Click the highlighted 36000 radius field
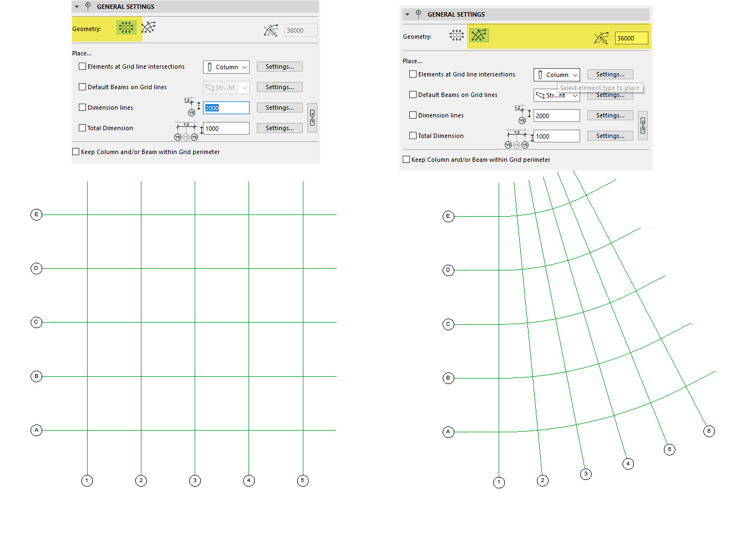The image size is (756, 537). pyautogui.click(x=631, y=38)
